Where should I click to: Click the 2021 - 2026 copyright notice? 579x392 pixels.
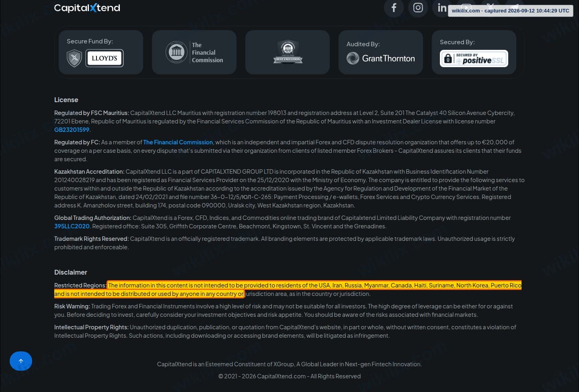(x=289, y=376)
